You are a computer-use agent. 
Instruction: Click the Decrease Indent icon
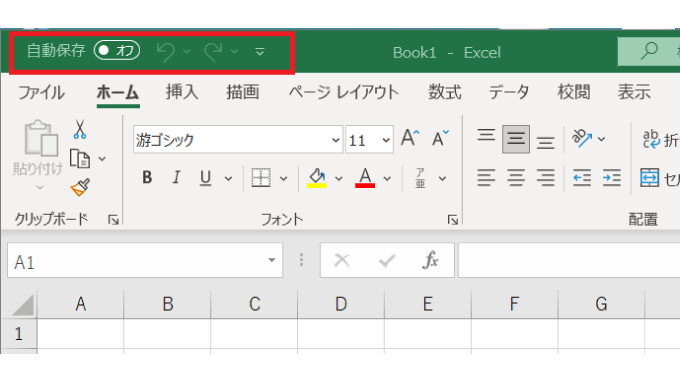click(582, 178)
